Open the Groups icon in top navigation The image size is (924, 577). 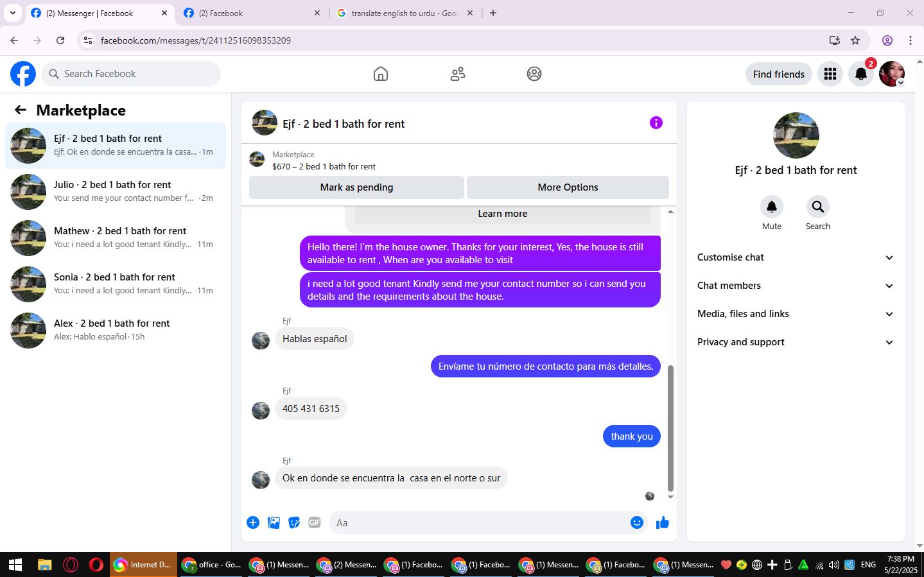534,74
